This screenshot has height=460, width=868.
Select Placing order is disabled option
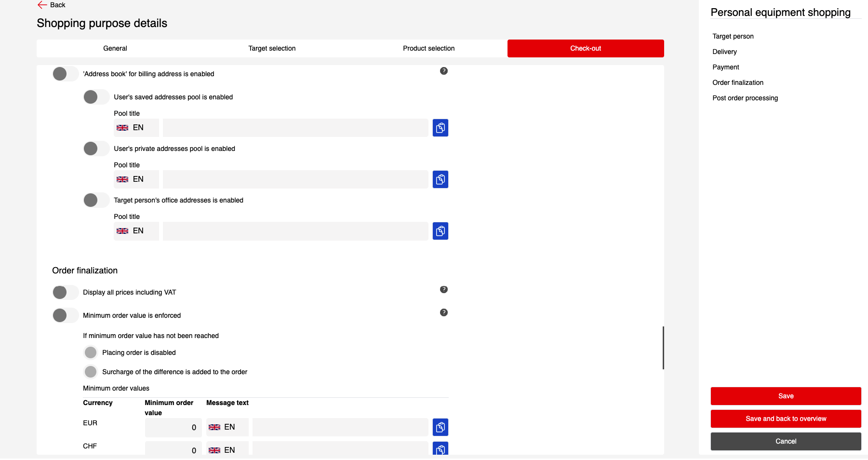click(x=91, y=352)
